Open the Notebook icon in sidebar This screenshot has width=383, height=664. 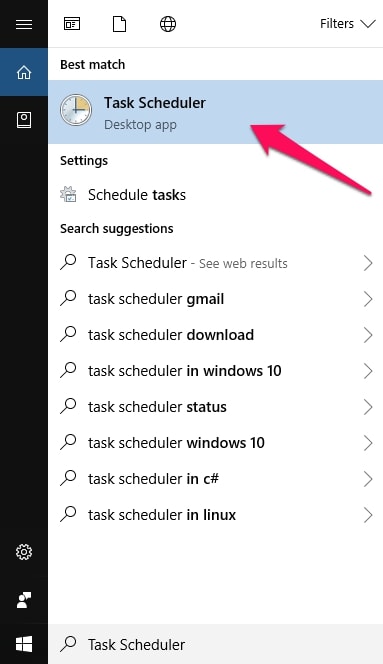point(24,120)
